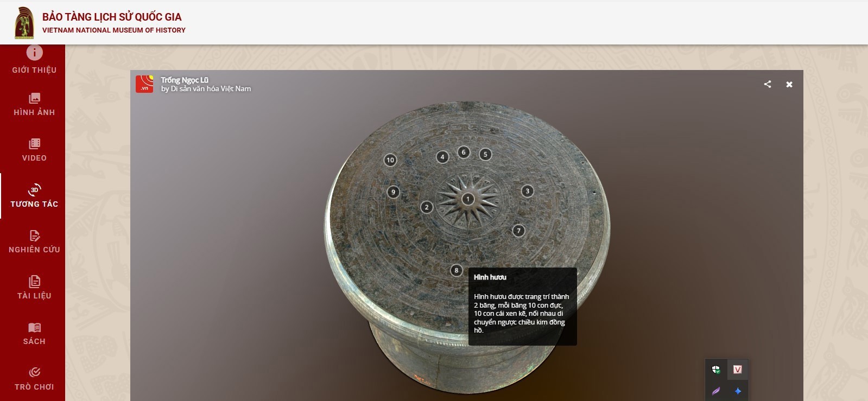
Task: Select annotation marker 10 on the drum
Action: coord(390,160)
